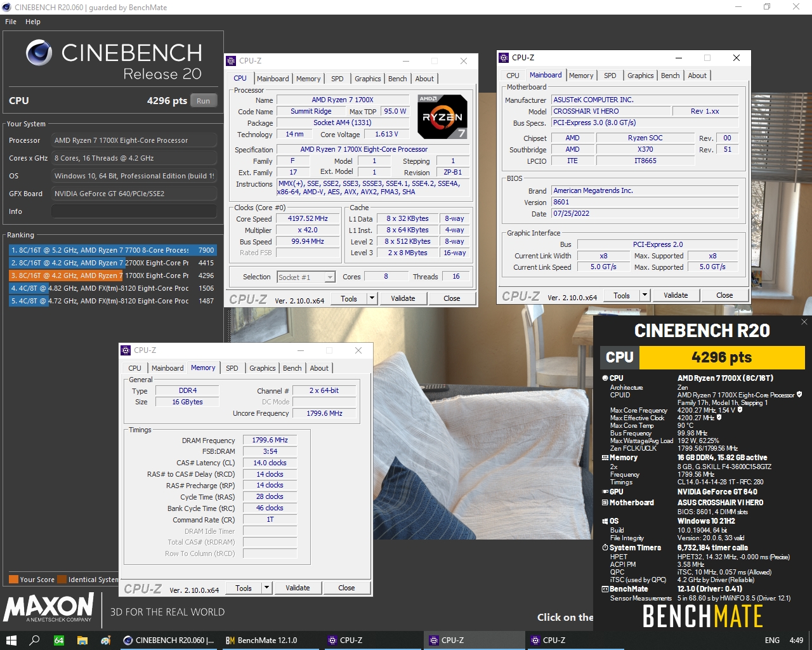Click the Cinebench icon in title bar
The height and width of the screenshot is (650, 812).
pyautogui.click(x=6, y=8)
